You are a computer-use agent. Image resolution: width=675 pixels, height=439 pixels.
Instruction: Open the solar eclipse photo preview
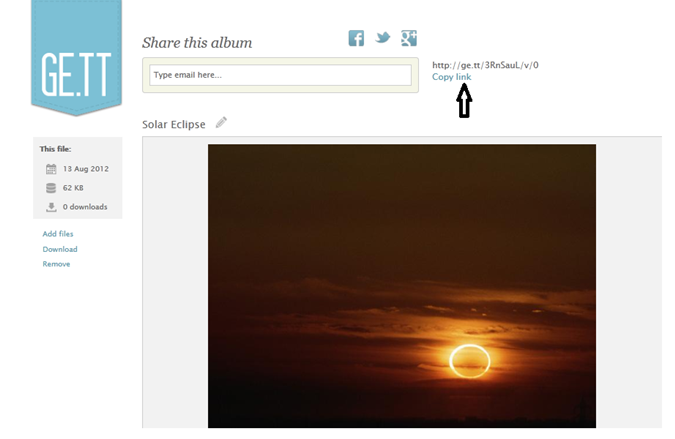[402, 286]
